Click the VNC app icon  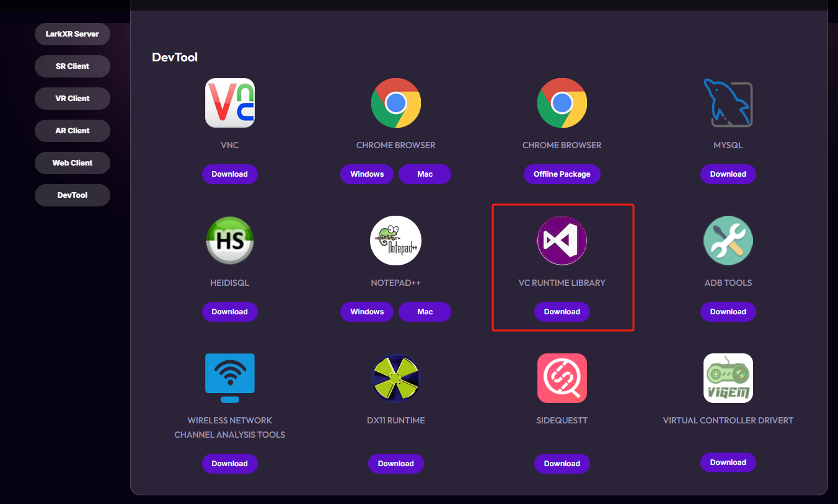pos(230,103)
